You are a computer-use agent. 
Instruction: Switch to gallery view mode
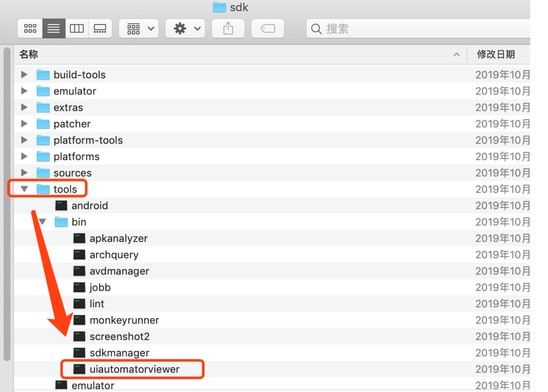click(x=100, y=29)
